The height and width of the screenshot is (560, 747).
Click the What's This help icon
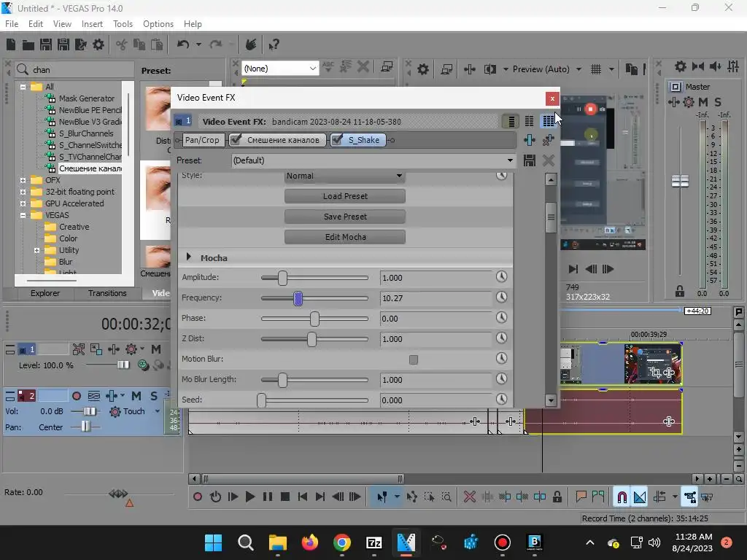pyautogui.click(x=274, y=44)
